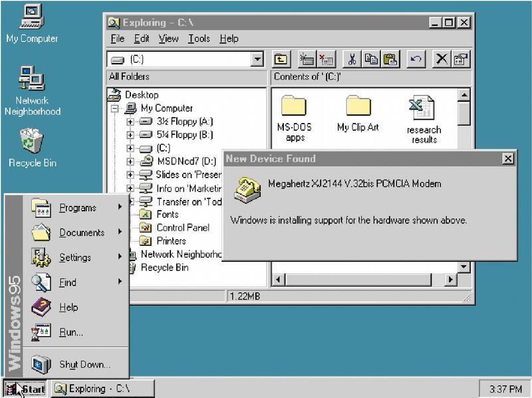
Task: Click the Recycle Bin desktop icon
Action: click(x=32, y=148)
